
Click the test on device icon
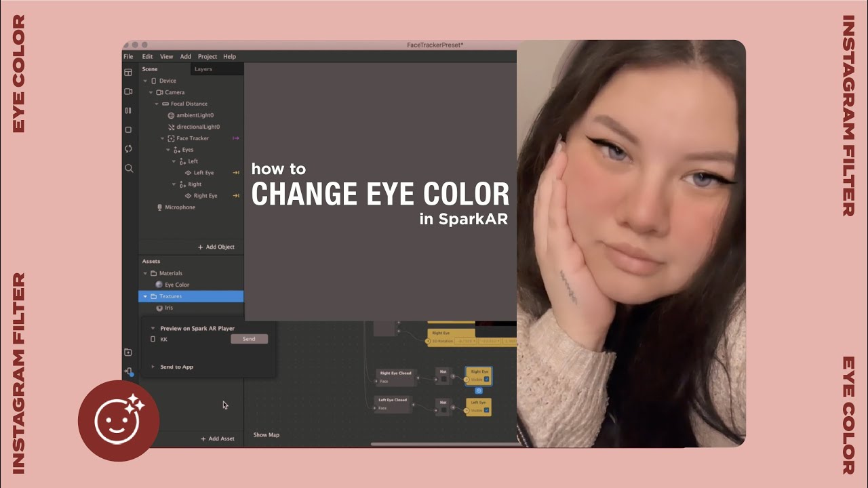128,371
